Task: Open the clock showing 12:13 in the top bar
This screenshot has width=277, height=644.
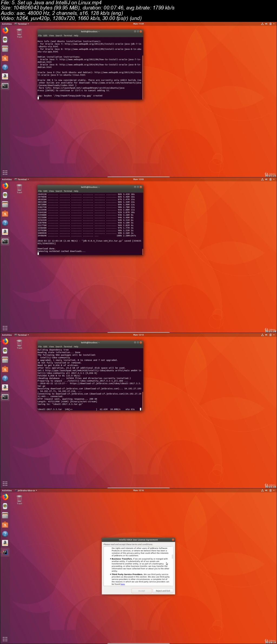Action: [138, 335]
